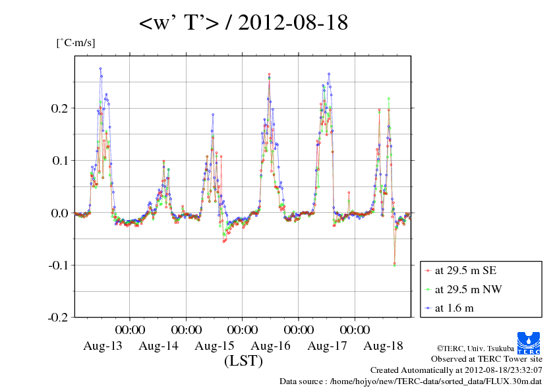Click the chart title '<w' T'> / 2012-08-18'
Viewport: 555px width, 392px height.
243,22
